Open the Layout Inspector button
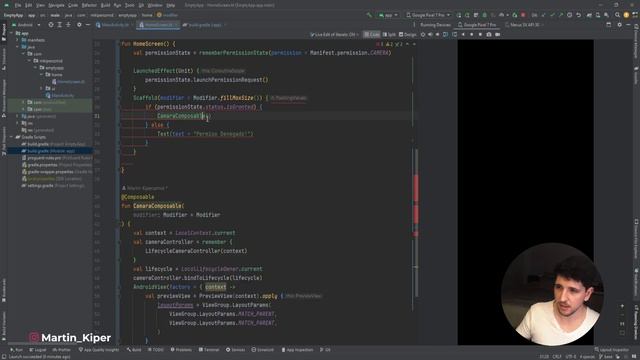 [x=611, y=350]
